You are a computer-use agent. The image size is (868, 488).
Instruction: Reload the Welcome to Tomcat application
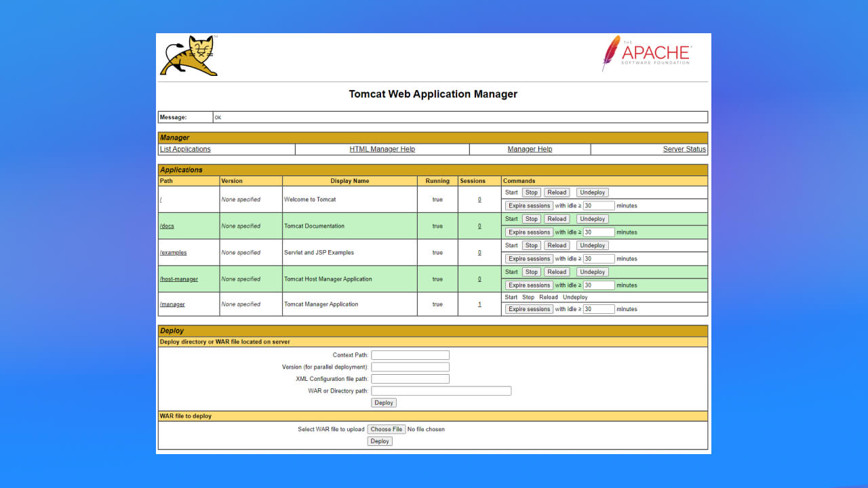tap(557, 192)
